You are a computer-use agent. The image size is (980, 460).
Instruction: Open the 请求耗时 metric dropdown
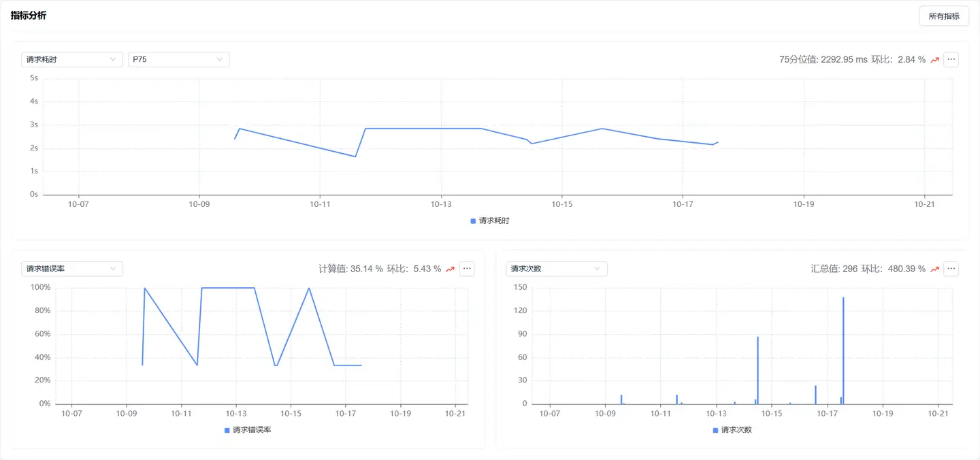click(71, 59)
